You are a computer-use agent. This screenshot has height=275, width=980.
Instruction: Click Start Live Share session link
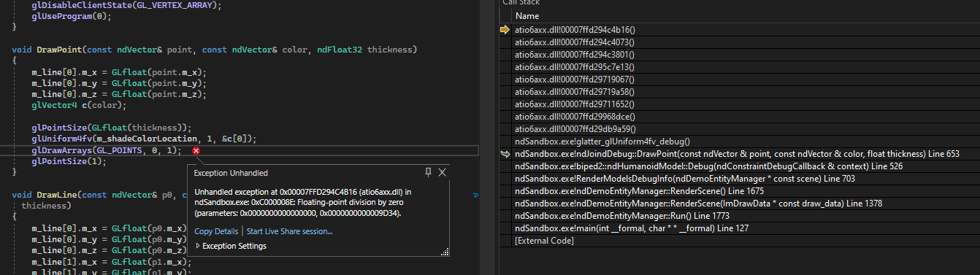coord(289,231)
